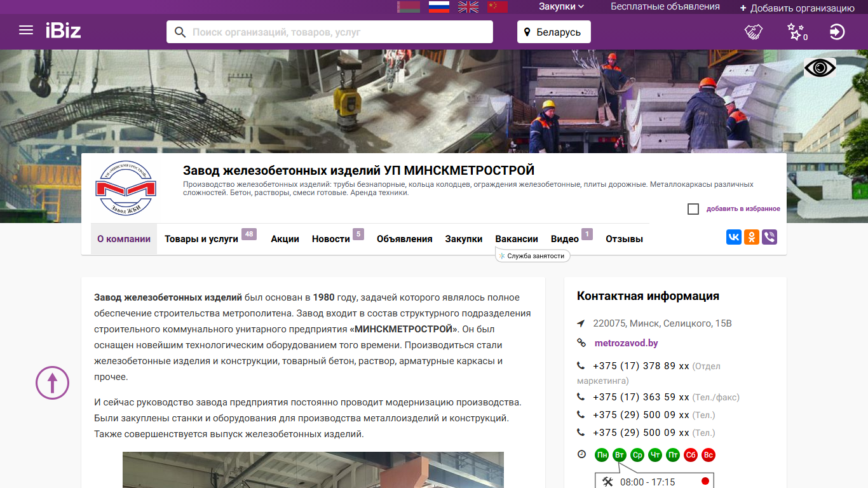
Task: Click the 'добавить в избранное' text link
Action: 743,209
